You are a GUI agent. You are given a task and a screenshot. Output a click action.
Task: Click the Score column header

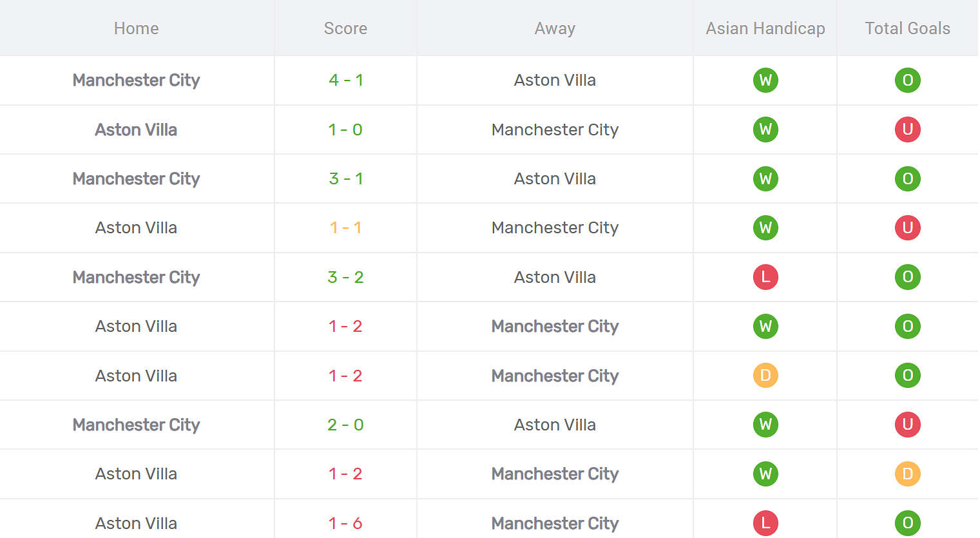tap(345, 28)
